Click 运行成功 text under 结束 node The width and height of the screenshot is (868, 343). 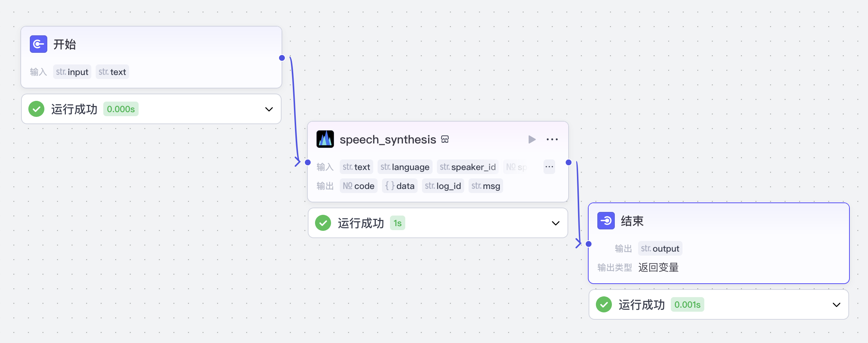click(x=642, y=305)
